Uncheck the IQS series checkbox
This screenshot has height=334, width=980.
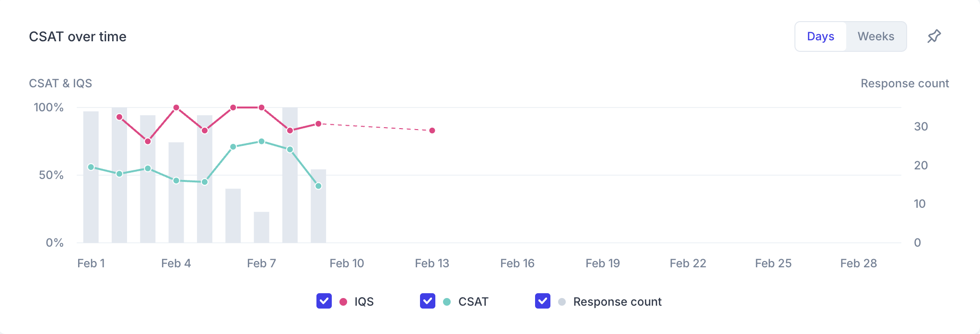click(x=324, y=301)
